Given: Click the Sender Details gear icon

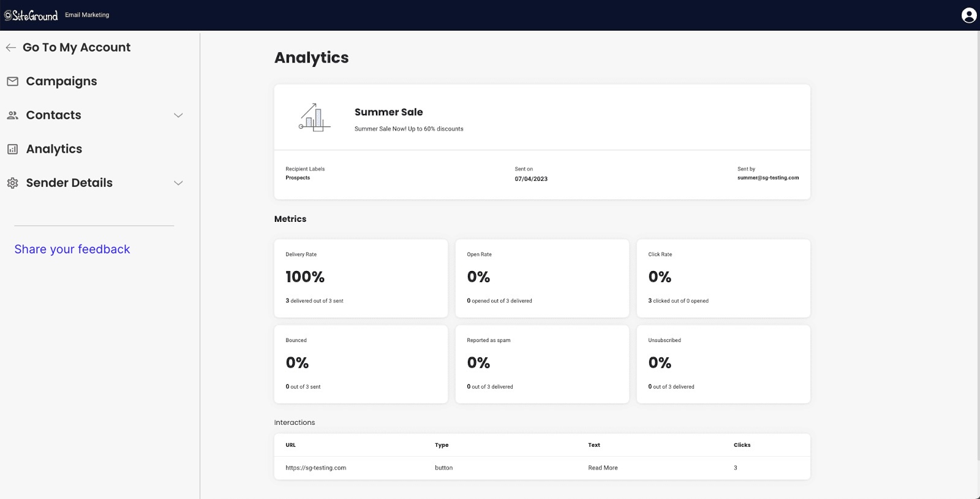Looking at the screenshot, I should coord(12,183).
